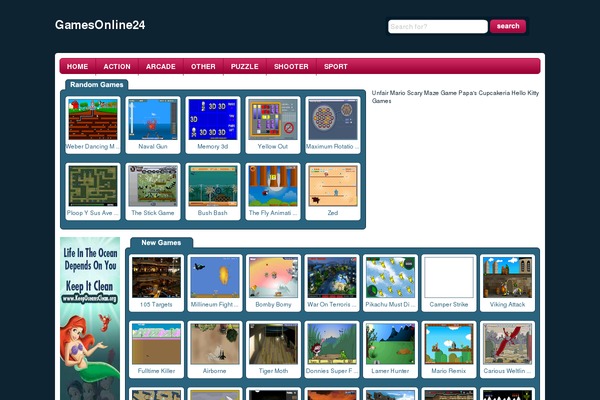600x400 pixels.
Task: Open the Fulltime Killer game thumbnail
Action: pyautogui.click(x=156, y=344)
